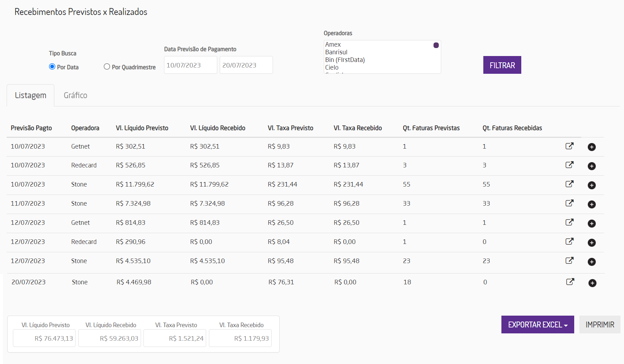Expand details of 12/07/2023 Stone row
624x364 pixels.
(592, 262)
